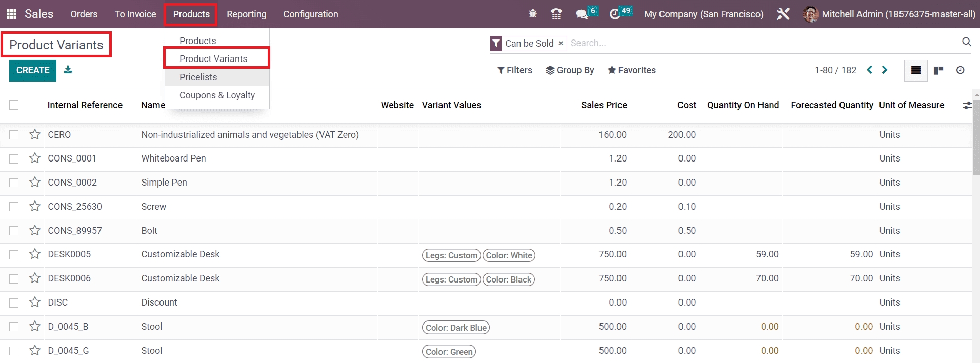The width and height of the screenshot is (980, 363).
Task: Open the conversations messages icon
Action: (x=582, y=14)
